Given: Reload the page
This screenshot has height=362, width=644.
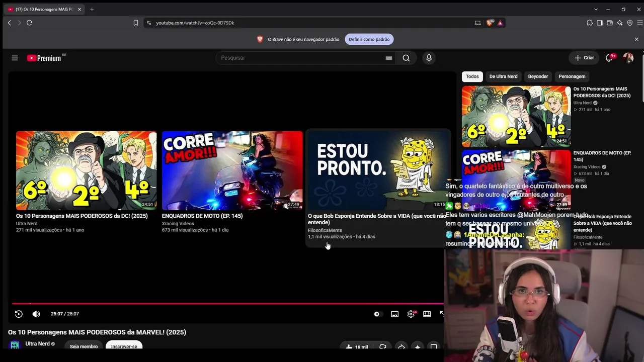Looking at the screenshot, I should (29, 23).
